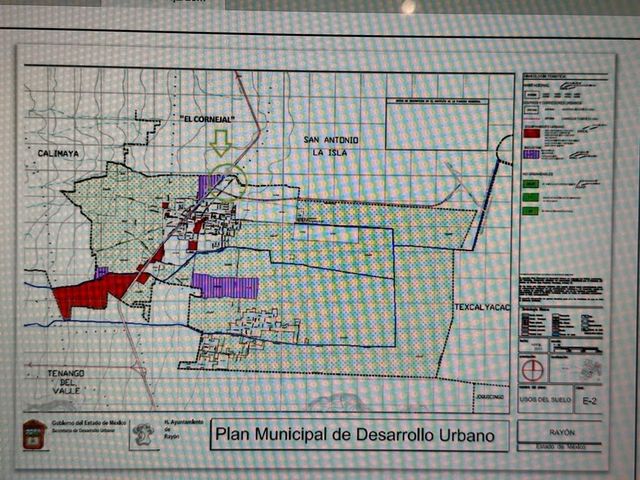Click the Estado de México coat of arms
The height and width of the screenshot is (480, 640).
[34, 434]
